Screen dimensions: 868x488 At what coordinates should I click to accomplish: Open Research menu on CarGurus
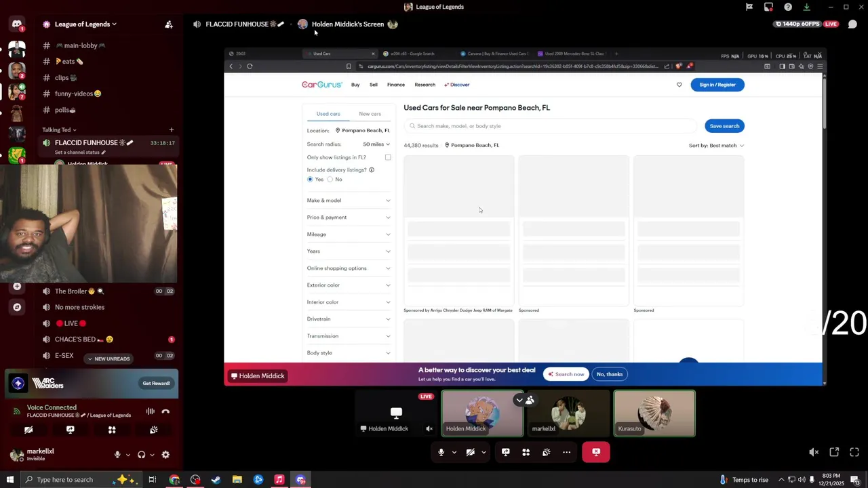425,85
